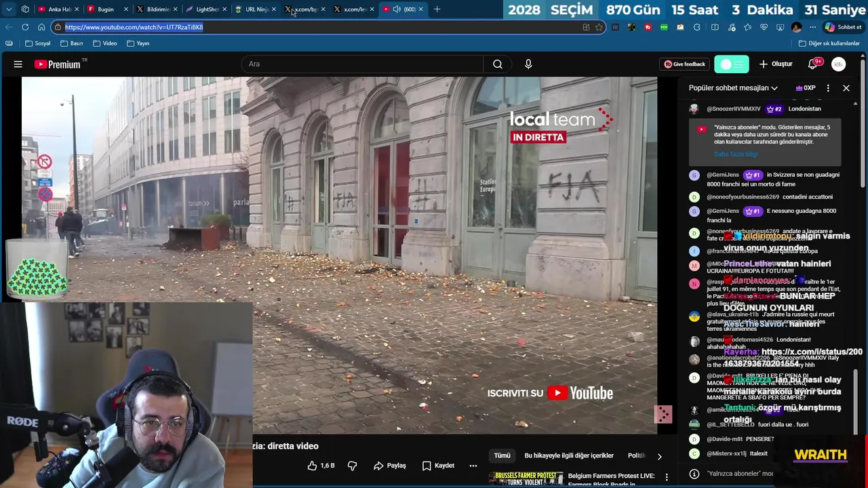Open the Basın bookmarks folder

[71, 43]
